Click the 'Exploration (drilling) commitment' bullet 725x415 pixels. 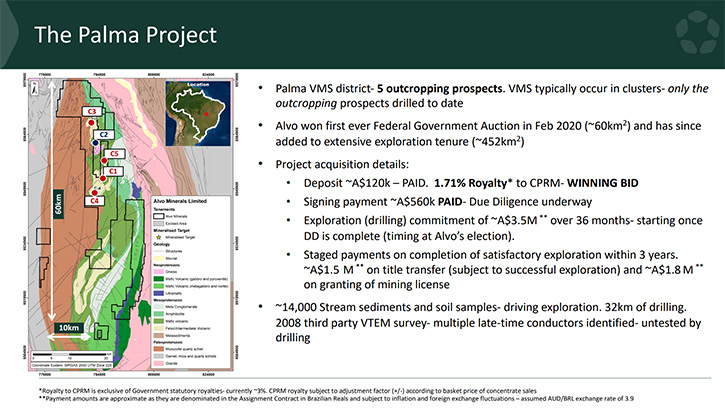[503, 228]
